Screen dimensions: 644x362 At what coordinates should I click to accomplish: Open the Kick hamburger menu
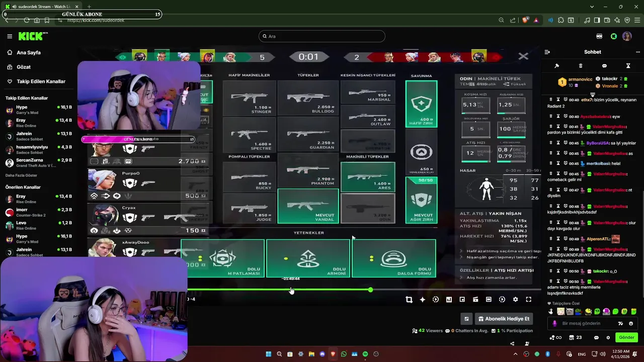pos(10,36)
